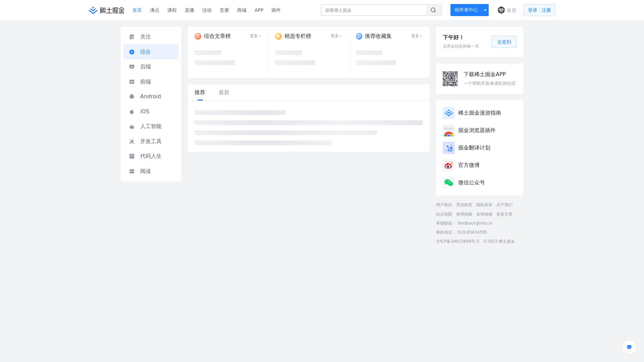
Task: Click the Chrome plugin icon
Action: pyautogui.click(x=449, y=130)
